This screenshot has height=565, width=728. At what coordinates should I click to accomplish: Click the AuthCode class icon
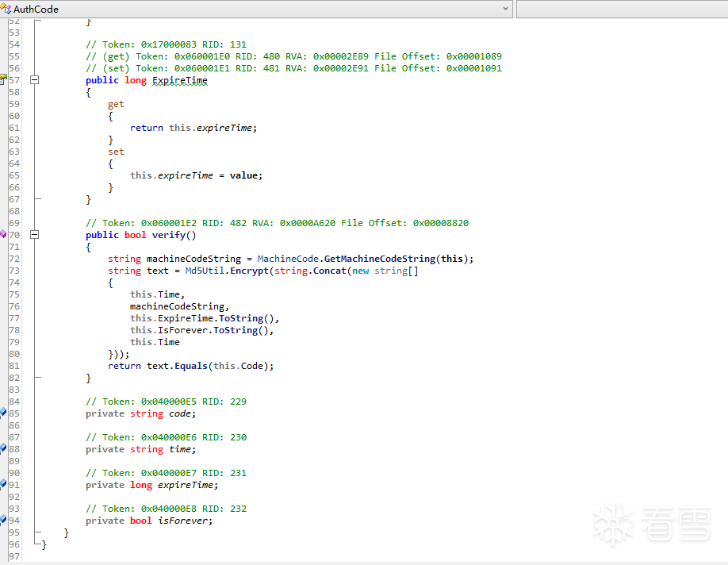point(6,9)
